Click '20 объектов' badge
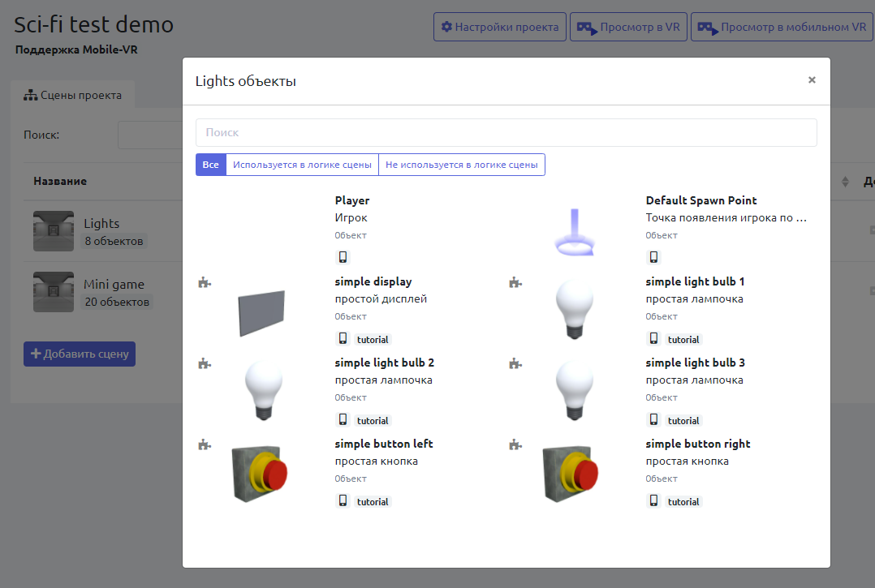Screen dimensions: 875x588 [x=117, y=302]
